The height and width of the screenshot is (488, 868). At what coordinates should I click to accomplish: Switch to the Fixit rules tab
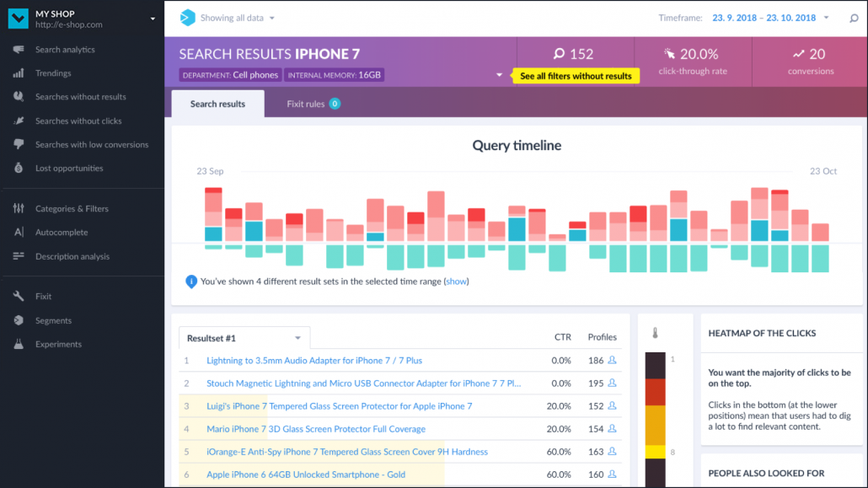(x=313, y=104)
